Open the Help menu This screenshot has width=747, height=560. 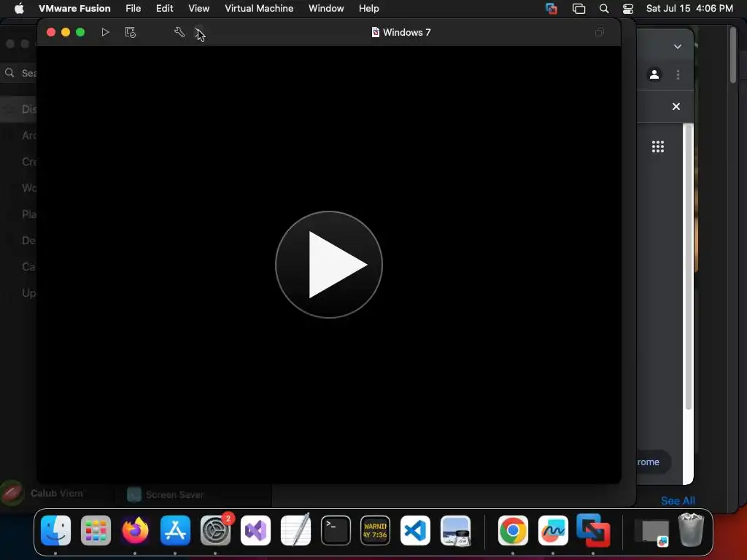point(368,8)
